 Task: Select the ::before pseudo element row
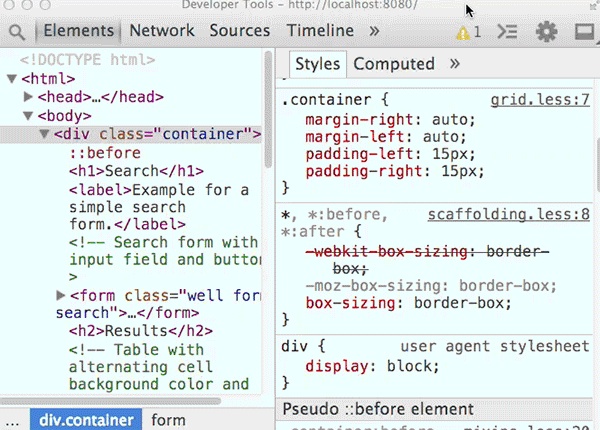coord(105,153)
